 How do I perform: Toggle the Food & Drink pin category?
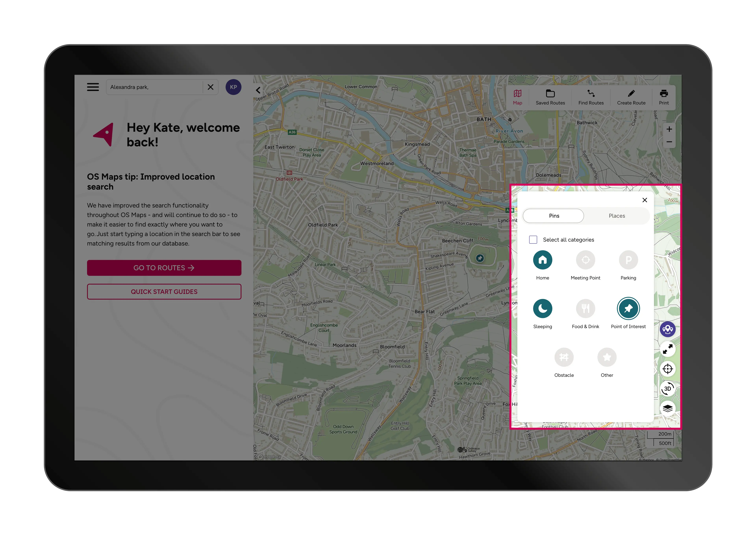click(586, 309)
